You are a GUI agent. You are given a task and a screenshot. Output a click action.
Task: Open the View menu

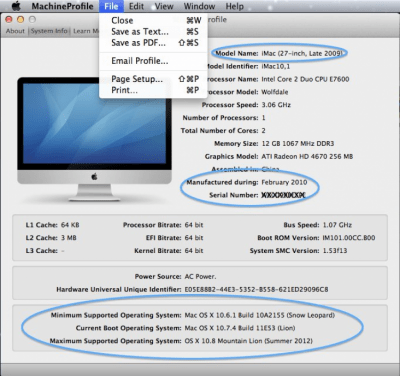click(164, 6)
